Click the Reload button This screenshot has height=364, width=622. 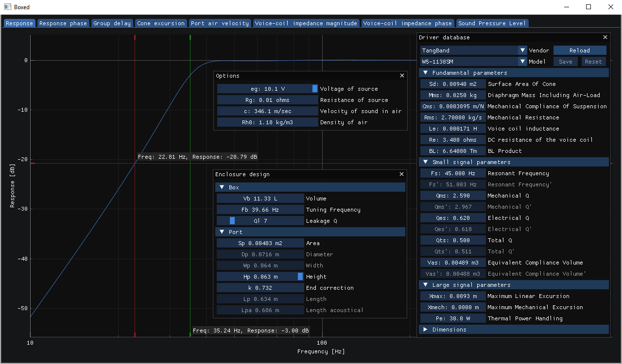click(580, 50)
